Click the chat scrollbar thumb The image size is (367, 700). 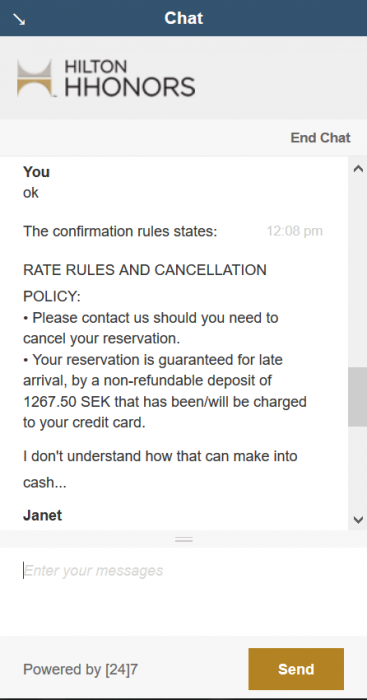click(358, 397)
